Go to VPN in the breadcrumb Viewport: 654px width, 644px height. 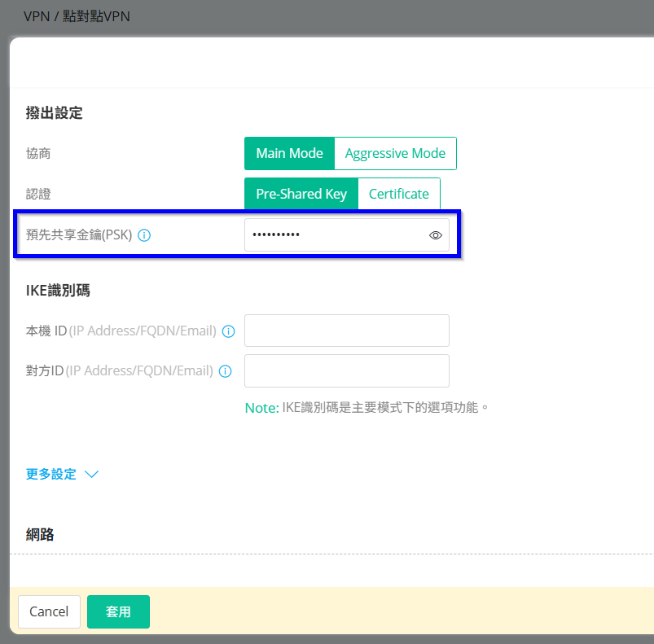[x=36, y=16]
